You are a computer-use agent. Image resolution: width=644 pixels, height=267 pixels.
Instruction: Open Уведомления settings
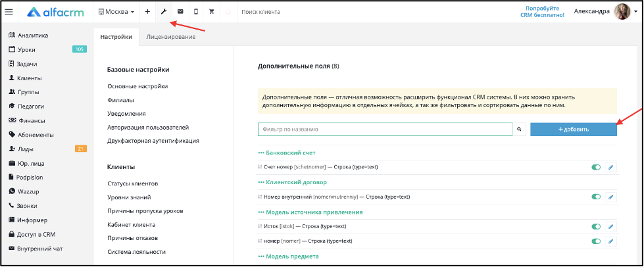click(x=126, y=113)
